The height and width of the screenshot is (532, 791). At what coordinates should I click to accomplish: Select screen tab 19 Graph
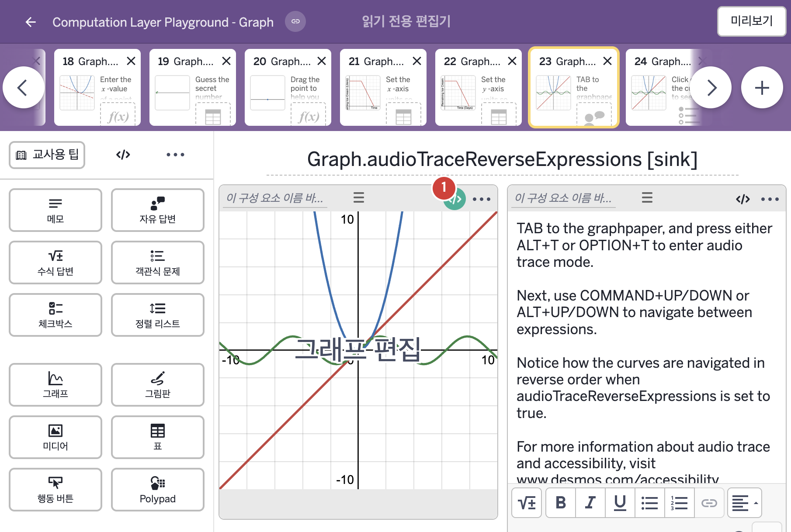(x=192, y=87)
